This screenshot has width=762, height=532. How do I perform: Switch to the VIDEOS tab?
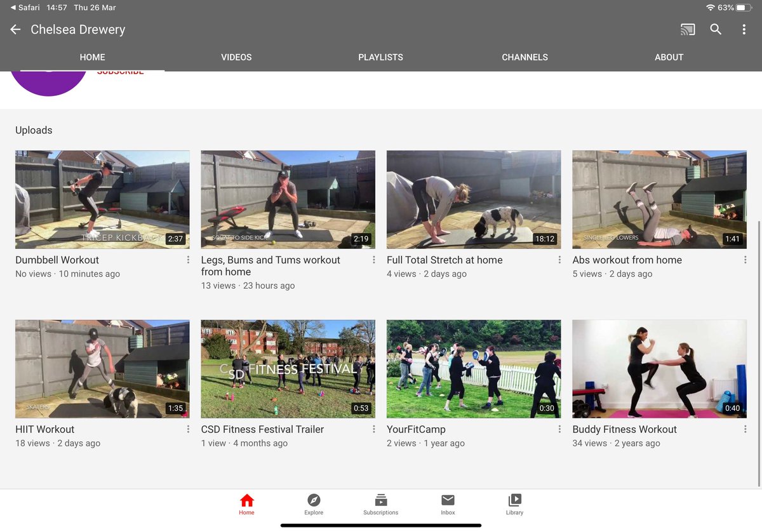236,57
